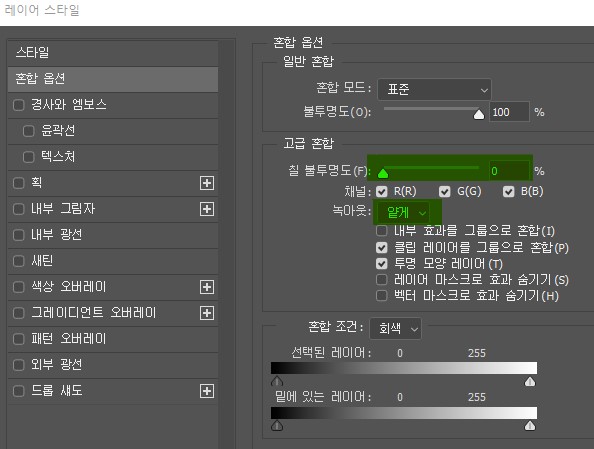Click 밑에 있는 레이어 black point slider handle

coord(277,426)
